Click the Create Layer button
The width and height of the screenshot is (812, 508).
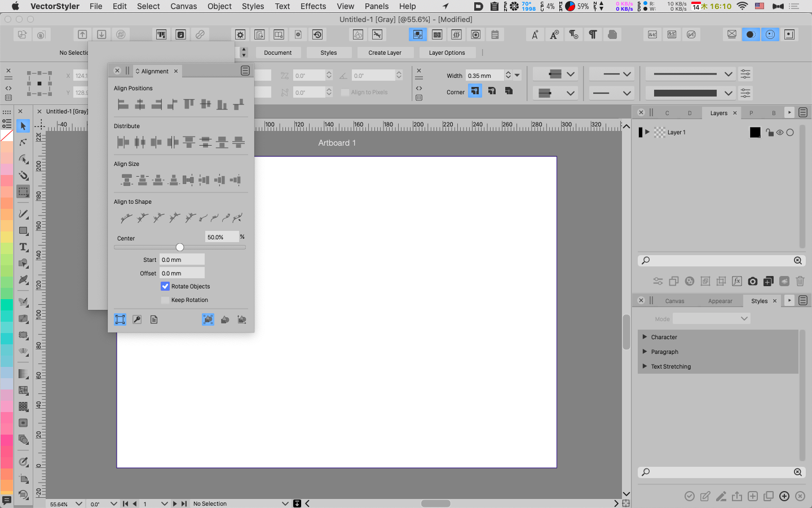point(385,52)
